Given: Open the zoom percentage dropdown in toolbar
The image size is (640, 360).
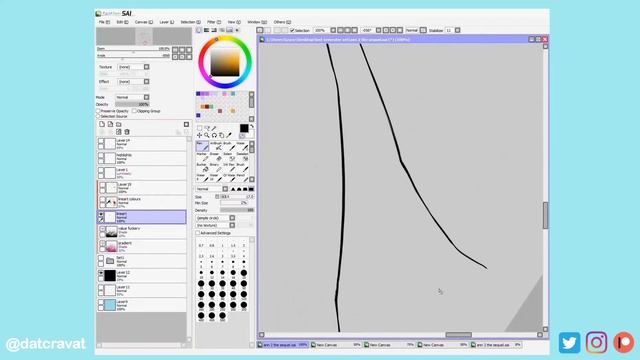Looking at the screenshot, I should tap(333, 30).
